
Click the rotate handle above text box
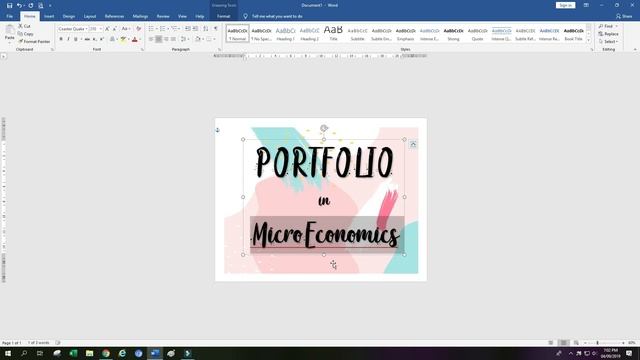pyautogui.click(x=324, y=128)
